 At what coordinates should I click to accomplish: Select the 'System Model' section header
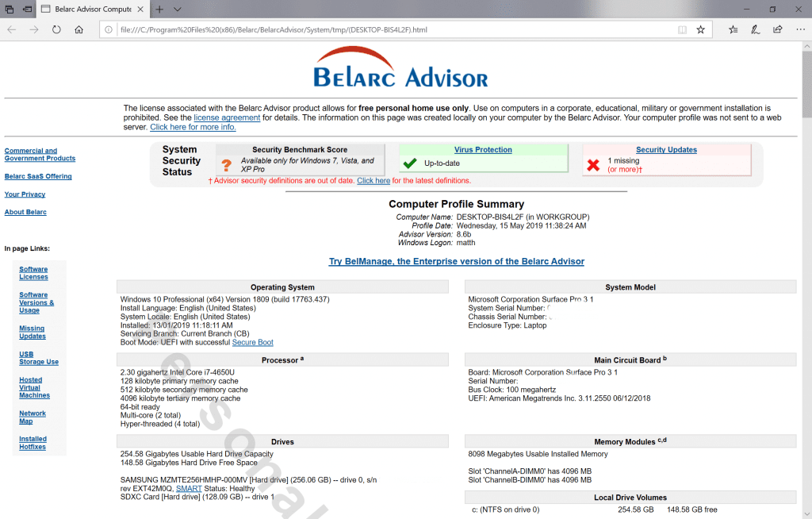coord(630,287)
